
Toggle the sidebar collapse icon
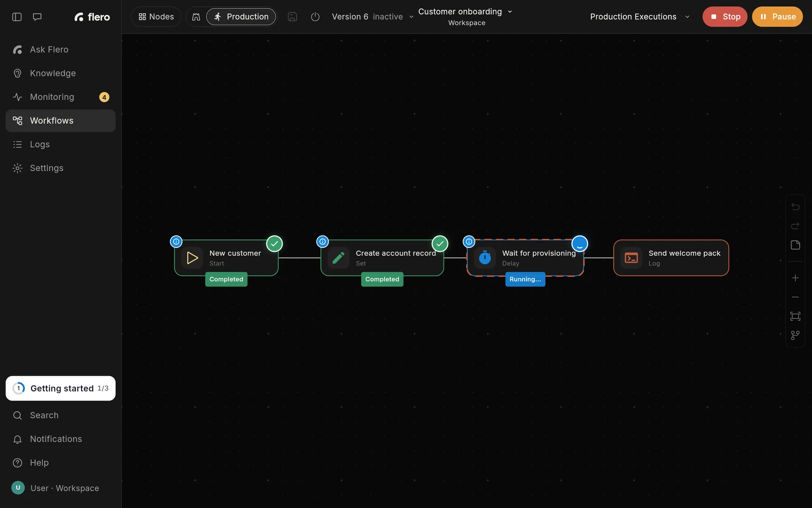tap(17, 17)
